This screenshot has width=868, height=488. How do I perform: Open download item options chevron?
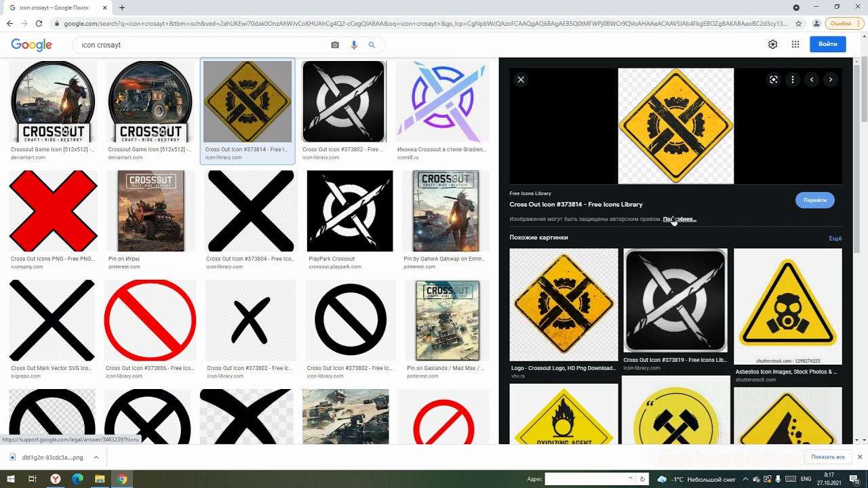pyautogui.click(x=96, y=457)
